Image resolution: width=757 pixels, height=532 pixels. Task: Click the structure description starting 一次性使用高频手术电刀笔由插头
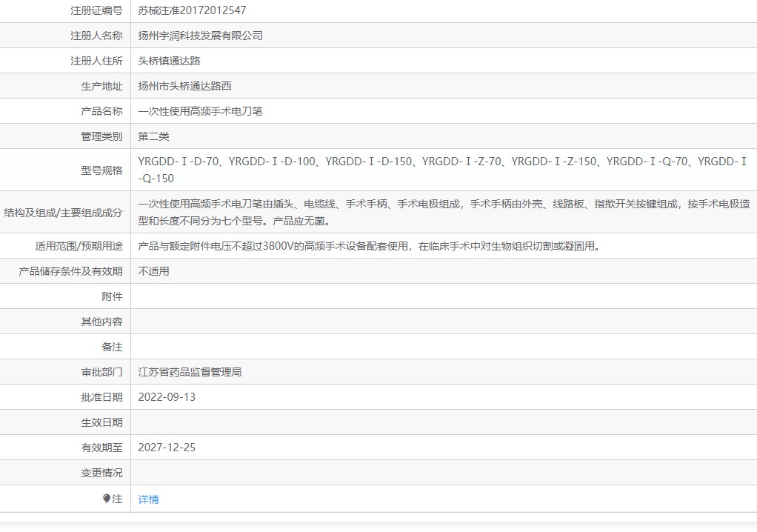(444, 213)
